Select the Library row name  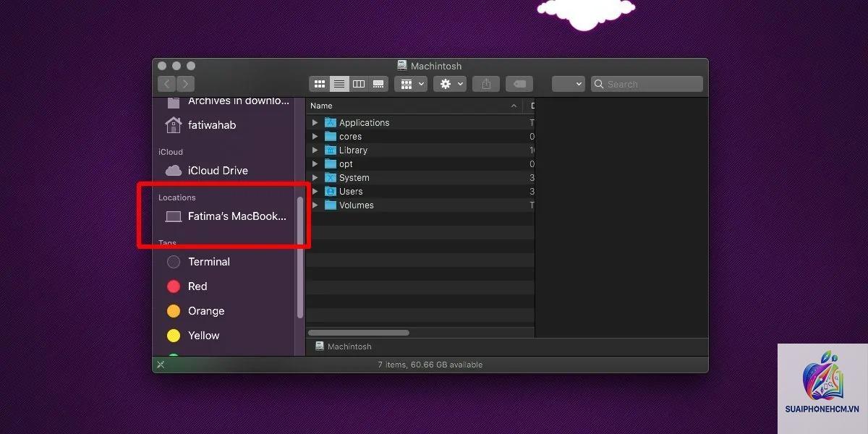(353, 150)
